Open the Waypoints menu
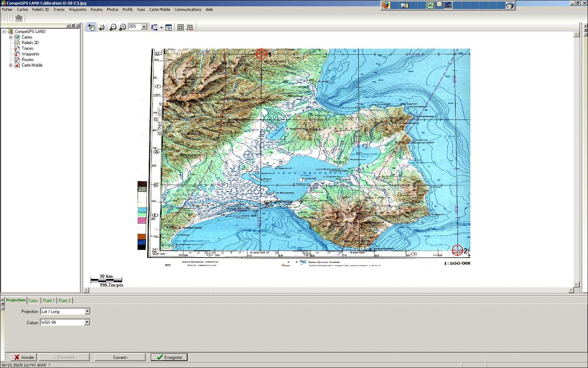 78,10
